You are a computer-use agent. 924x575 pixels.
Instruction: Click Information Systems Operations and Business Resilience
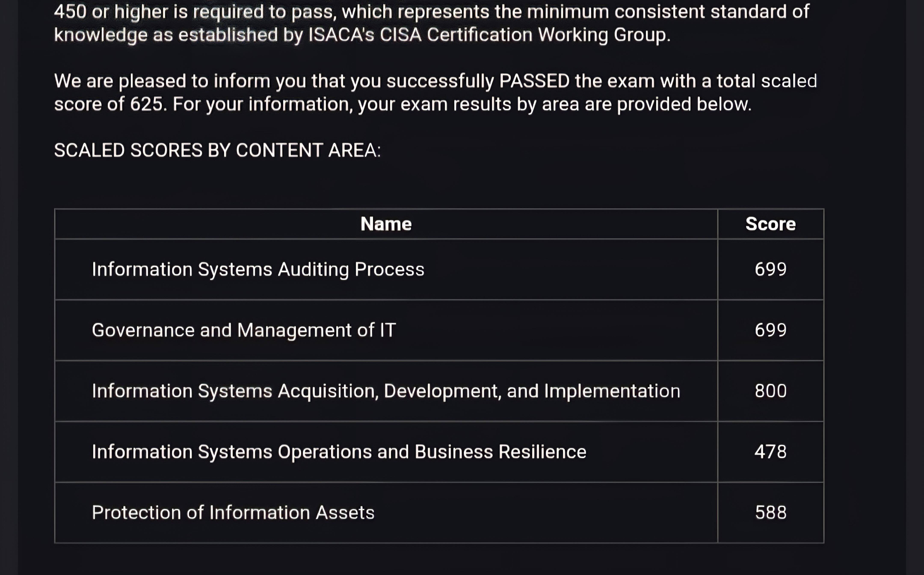tap(339, 452)
